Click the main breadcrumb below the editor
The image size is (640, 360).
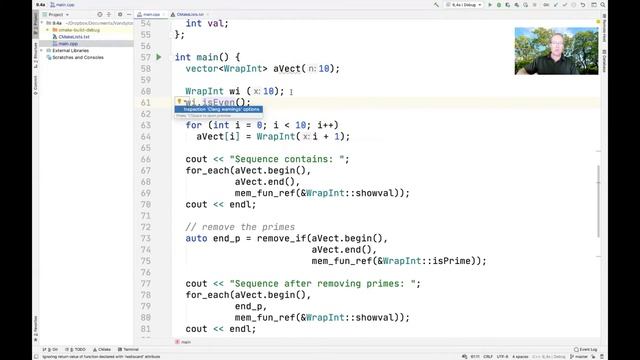point(184,342)
